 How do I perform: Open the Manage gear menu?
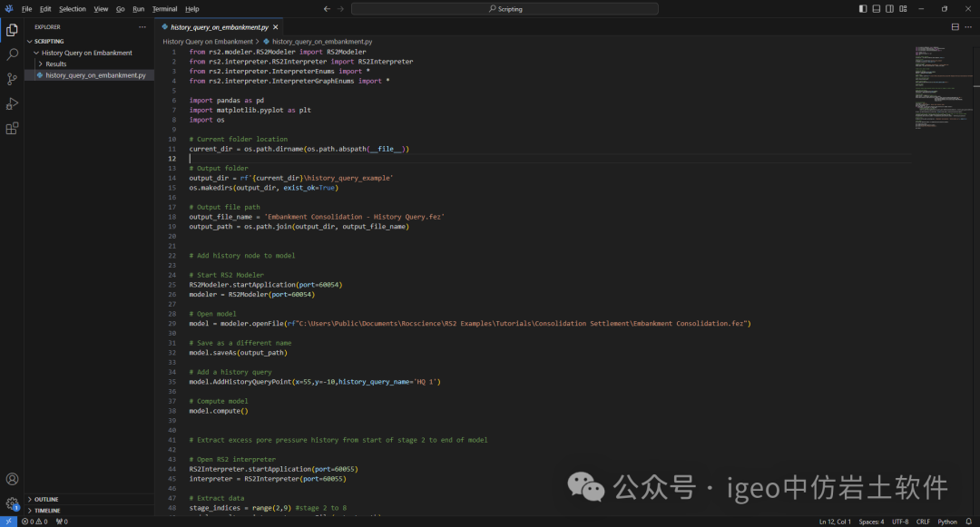(12, 503)
